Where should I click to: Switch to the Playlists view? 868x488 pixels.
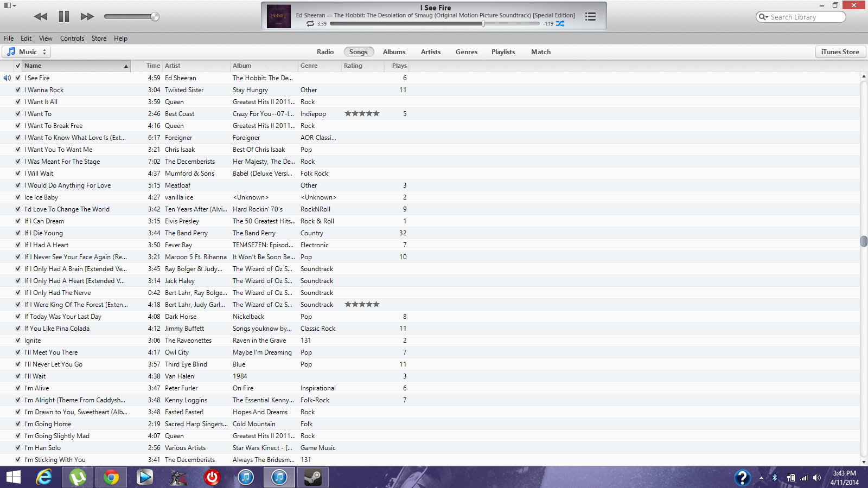coord(503,52)
